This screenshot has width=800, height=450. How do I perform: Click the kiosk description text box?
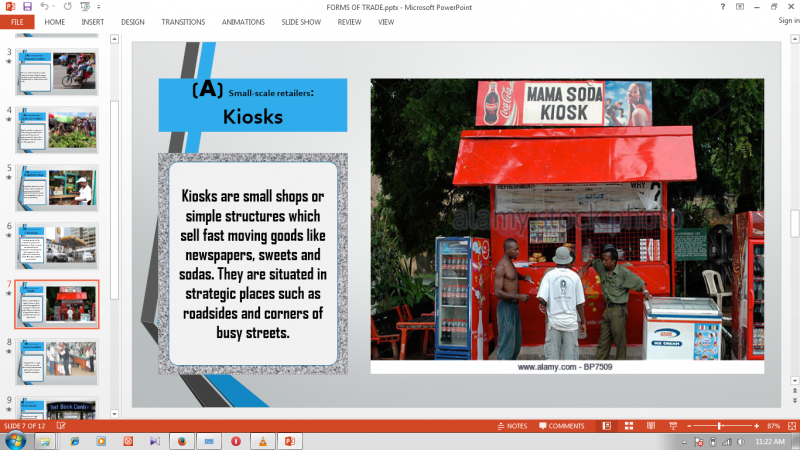coord(253,264)
